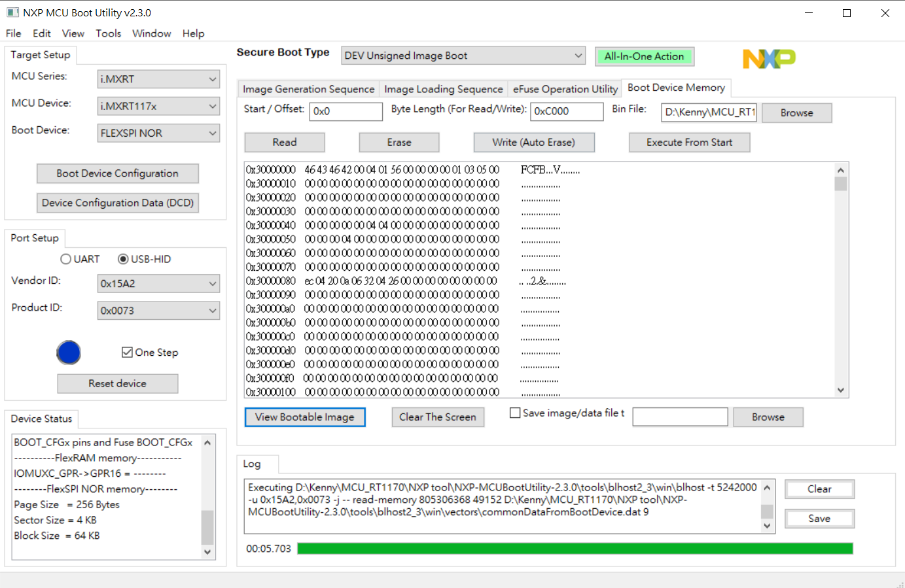Switch to the eFuse Operation Utility tab
Screen dimensions: 905x588
click(x=565, y=88)
